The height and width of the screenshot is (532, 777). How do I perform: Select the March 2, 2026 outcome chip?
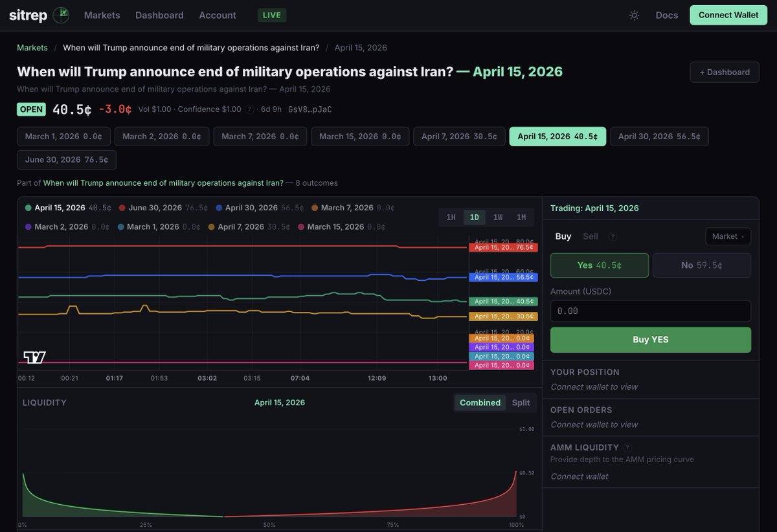point(162,137)
